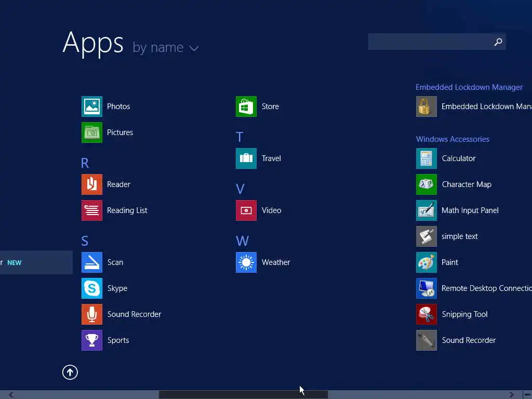Click the 'Photos' label
The width and height of the screenshot is (532, 399).
tap(118, 107)
